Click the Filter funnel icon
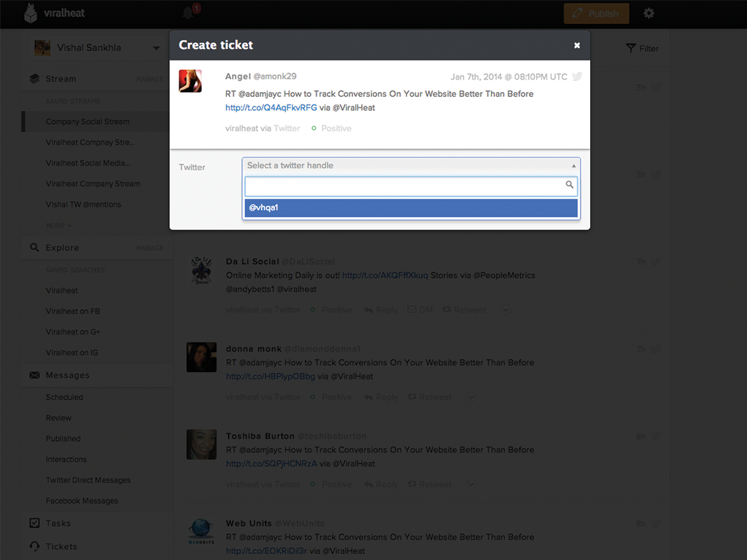 click(631, 48)
